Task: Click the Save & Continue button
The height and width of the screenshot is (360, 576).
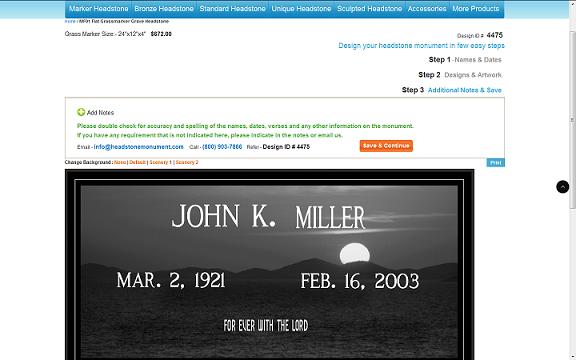Action: click(386, 146)
